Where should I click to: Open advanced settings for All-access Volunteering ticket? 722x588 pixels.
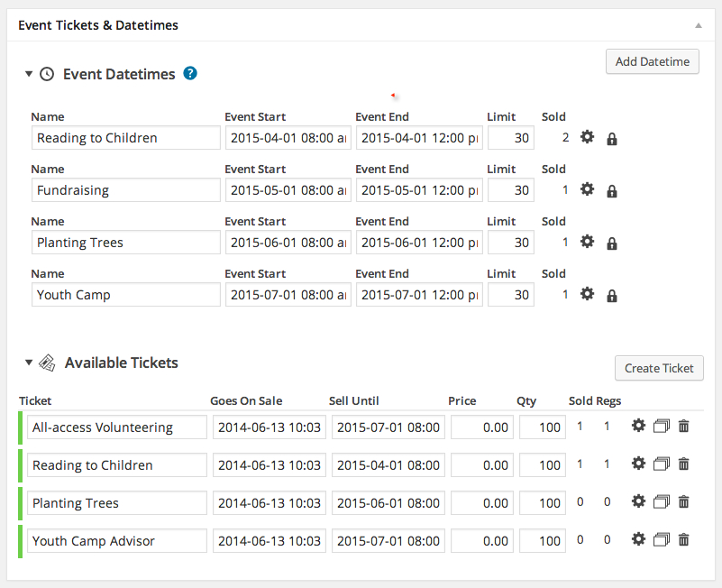tap(638, 426)
